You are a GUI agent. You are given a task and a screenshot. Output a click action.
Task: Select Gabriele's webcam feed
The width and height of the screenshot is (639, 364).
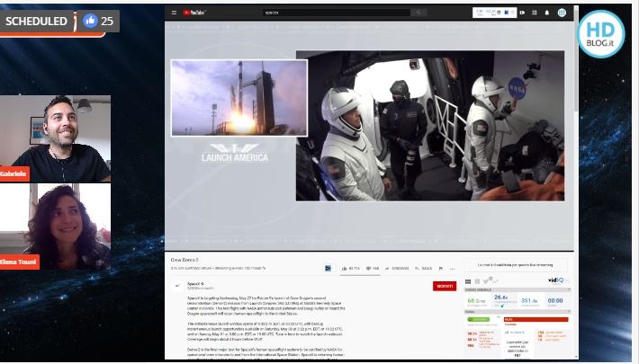pyautogui.click(x=55, y=138)
